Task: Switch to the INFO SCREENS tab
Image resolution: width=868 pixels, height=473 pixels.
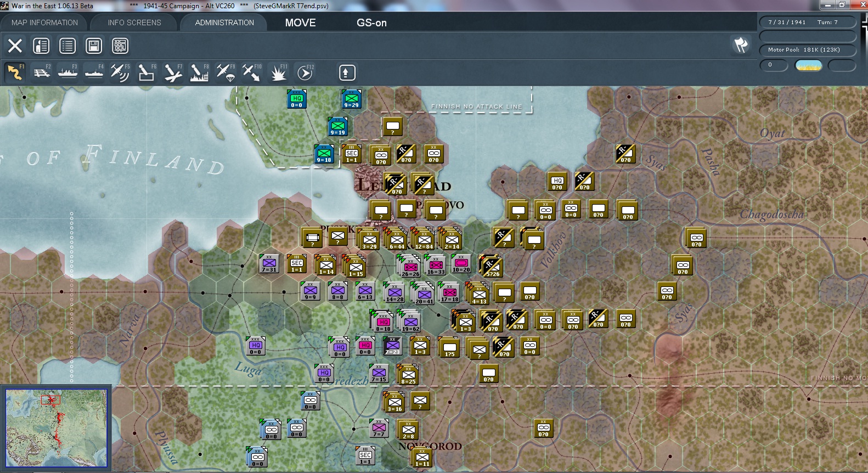Action: point(134,22)
